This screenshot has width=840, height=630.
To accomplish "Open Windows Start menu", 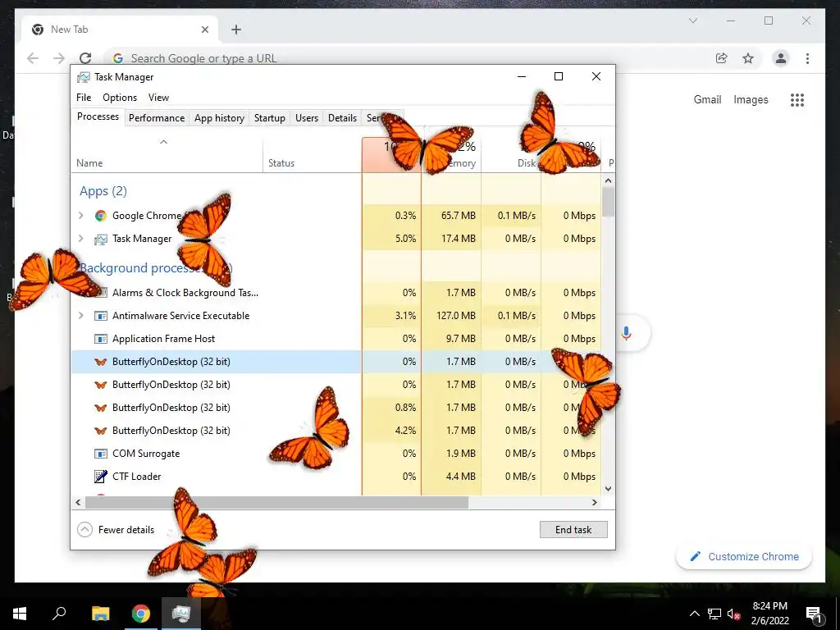I will tap(20, 614).
